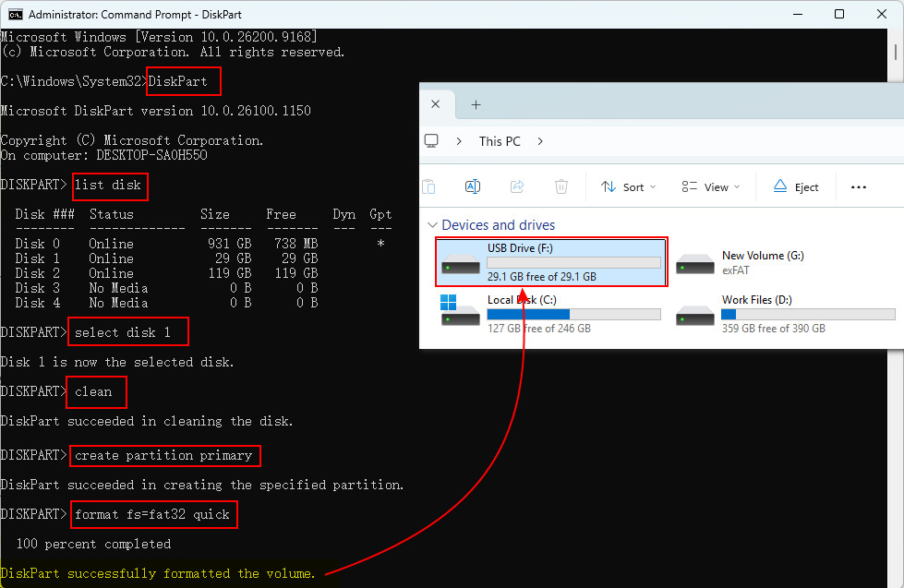
Task: Click the computer icon in address bar
Action: coord(431,141)
